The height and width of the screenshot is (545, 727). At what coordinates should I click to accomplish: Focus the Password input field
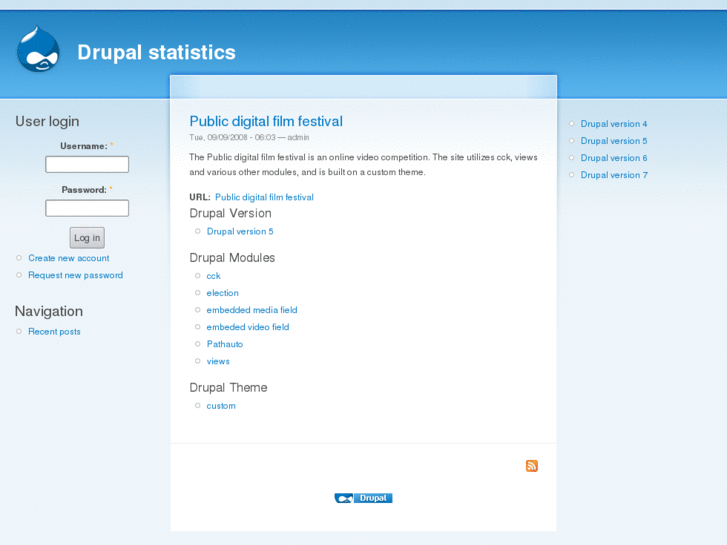click(87, 208)
